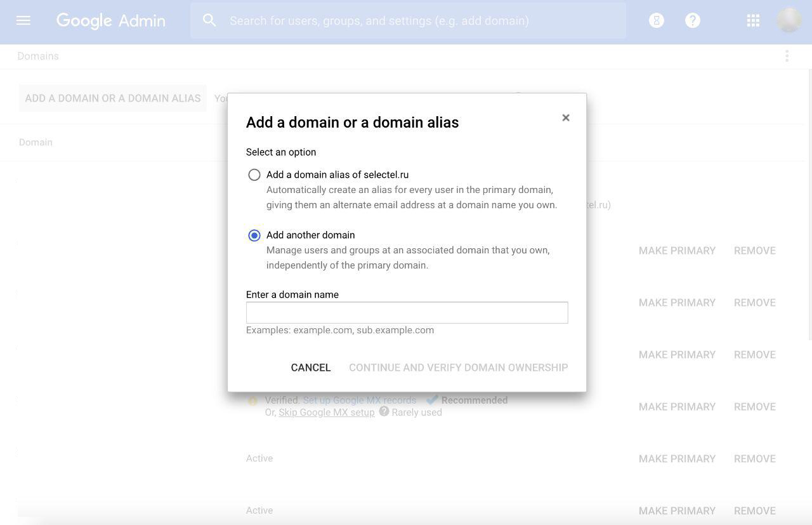The image size is (812, 525).
Task: Open the hamburger main menu
Action: [23, 20]
